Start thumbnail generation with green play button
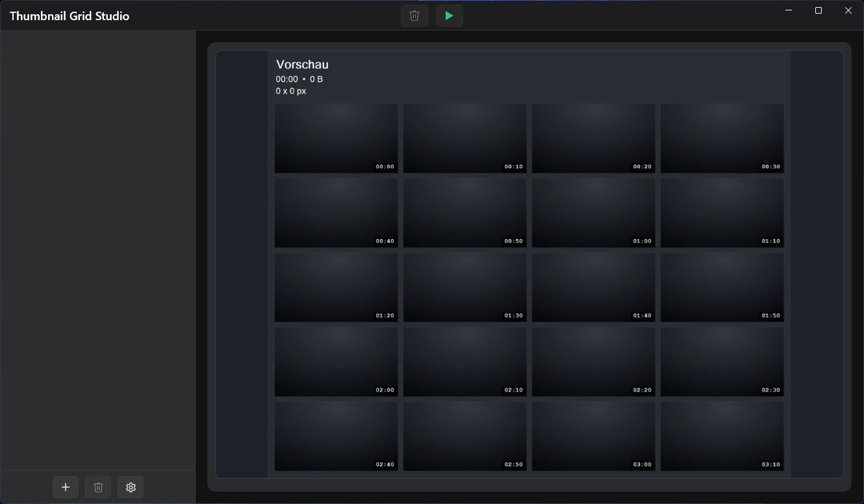Viewport: 864px width, 504px height. [449, 16]
